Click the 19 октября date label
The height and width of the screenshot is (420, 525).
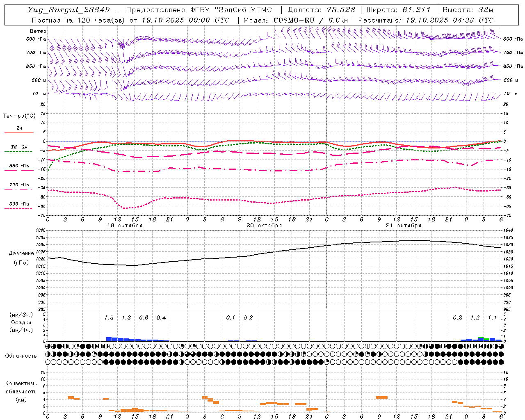coord(125,226)
